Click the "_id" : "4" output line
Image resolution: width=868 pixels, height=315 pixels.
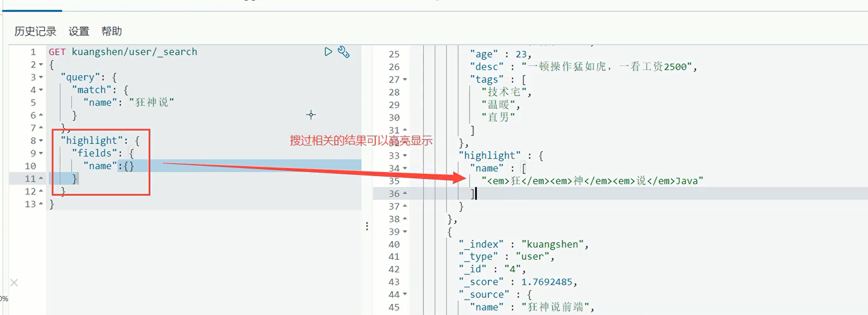click(x=492, y=269)
